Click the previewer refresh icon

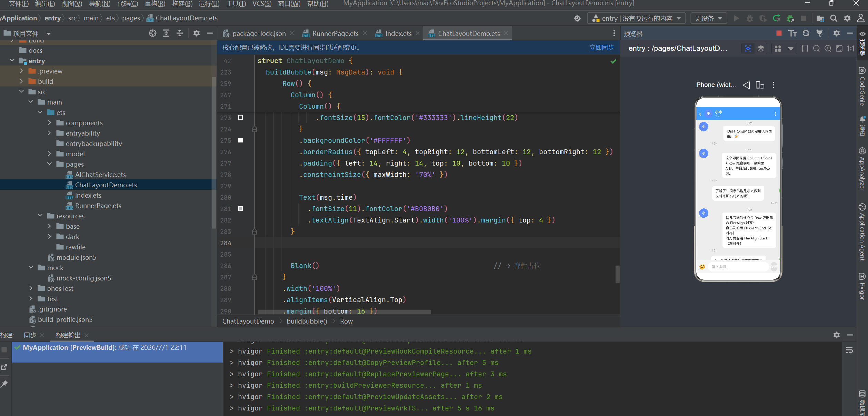click(806, 33)
